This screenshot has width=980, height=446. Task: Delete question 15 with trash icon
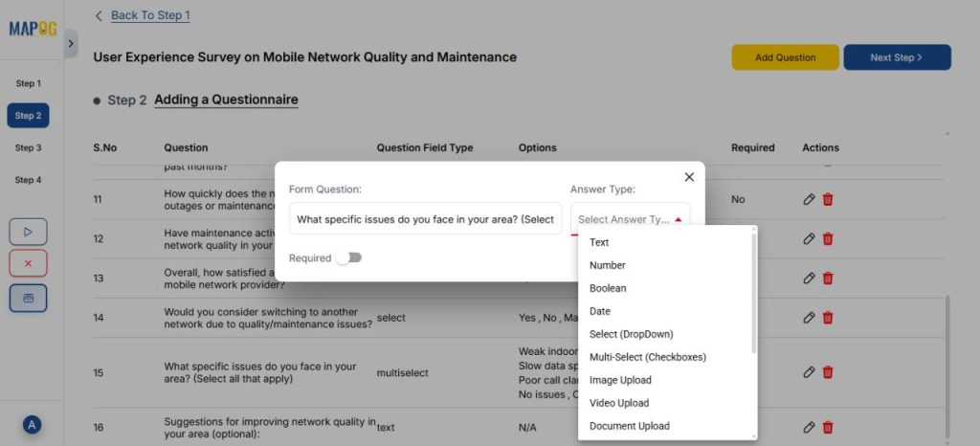828,372
